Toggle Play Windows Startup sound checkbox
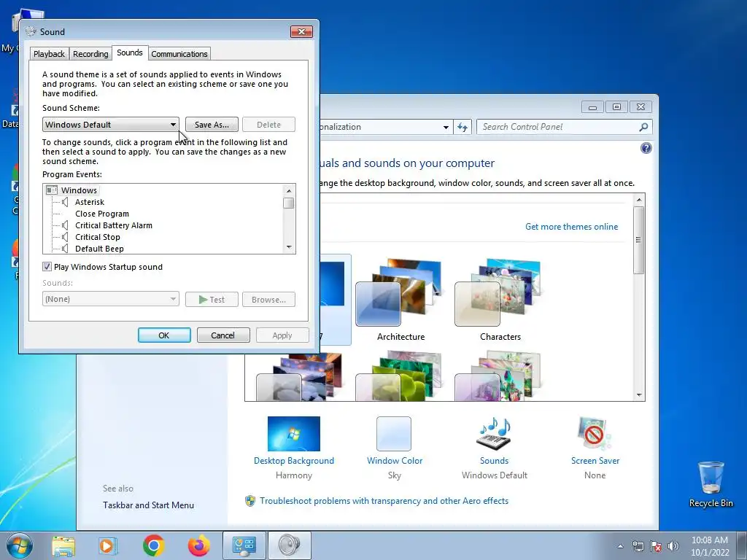The image size is (747, 560). click(x=47, y=267)
